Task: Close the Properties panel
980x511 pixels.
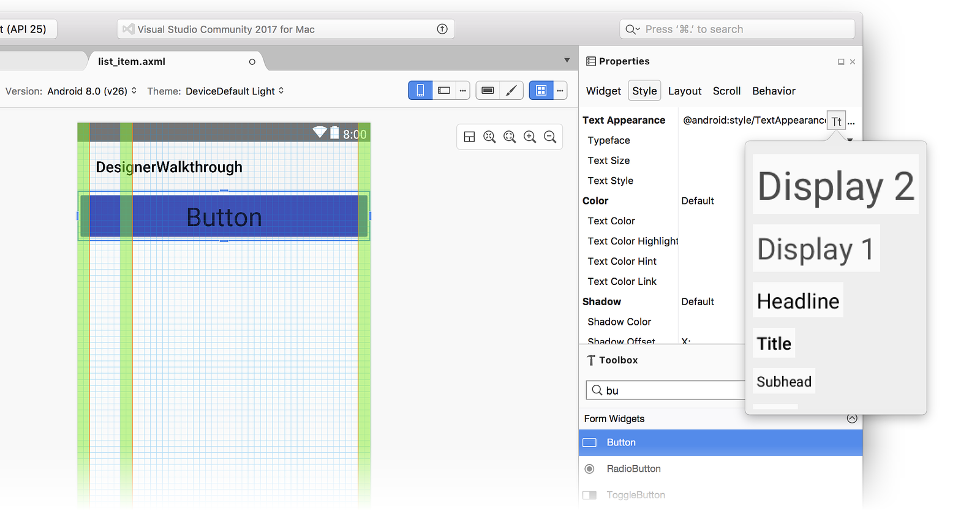Action: 853,62
